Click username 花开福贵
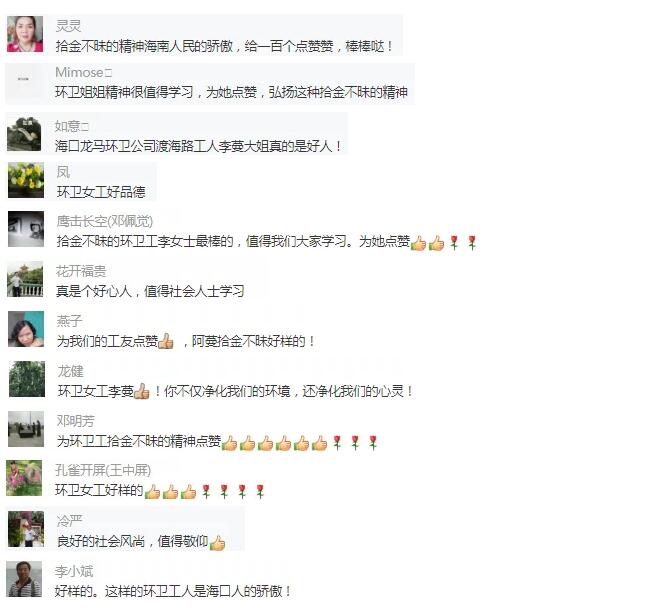Image resolution: width=663 pixels, height=616 pixels. [81, 271]
